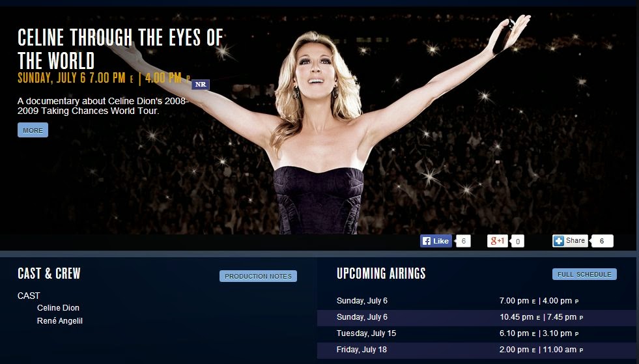
Task: Select the Celine Dion cast member
Action: click(58, 308)
